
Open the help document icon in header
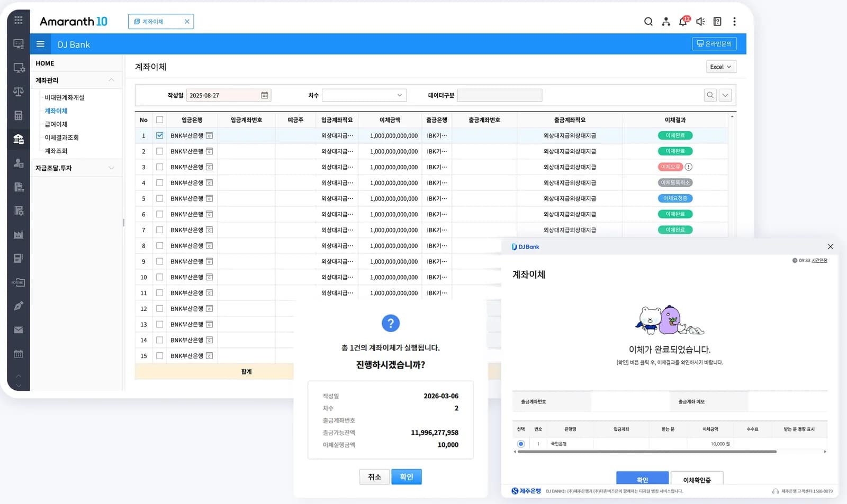(x=717, y=22)
